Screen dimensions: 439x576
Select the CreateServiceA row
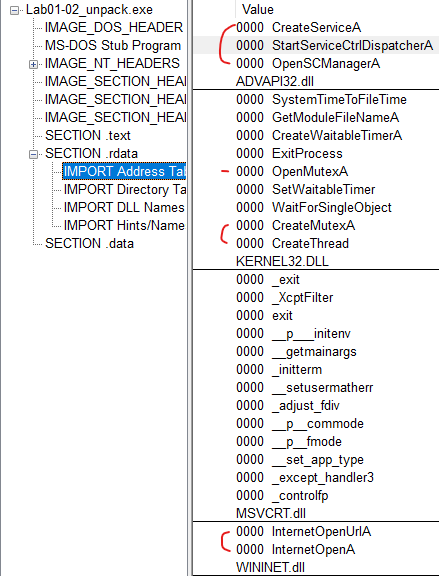(x=316, y=28)
